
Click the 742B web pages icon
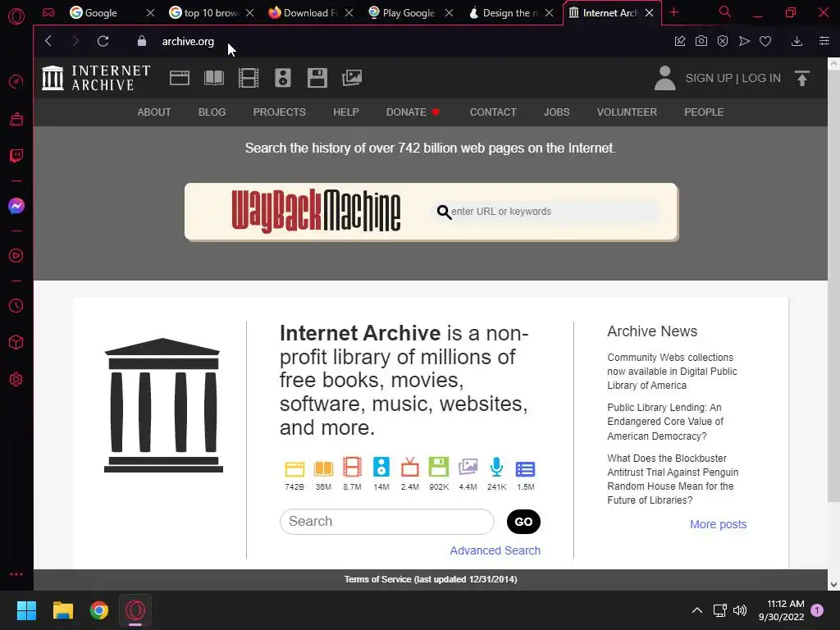[x=294, y=468]
